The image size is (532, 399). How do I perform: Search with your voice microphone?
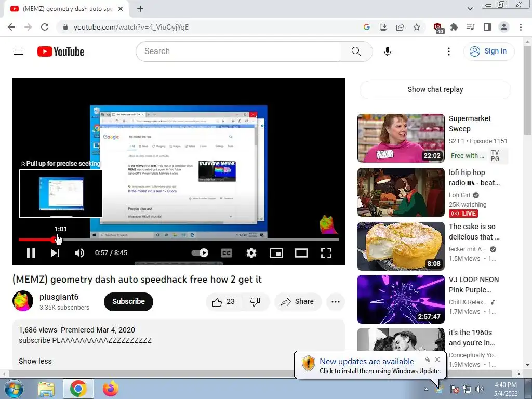pyautogui.click(x=388, y=51)
